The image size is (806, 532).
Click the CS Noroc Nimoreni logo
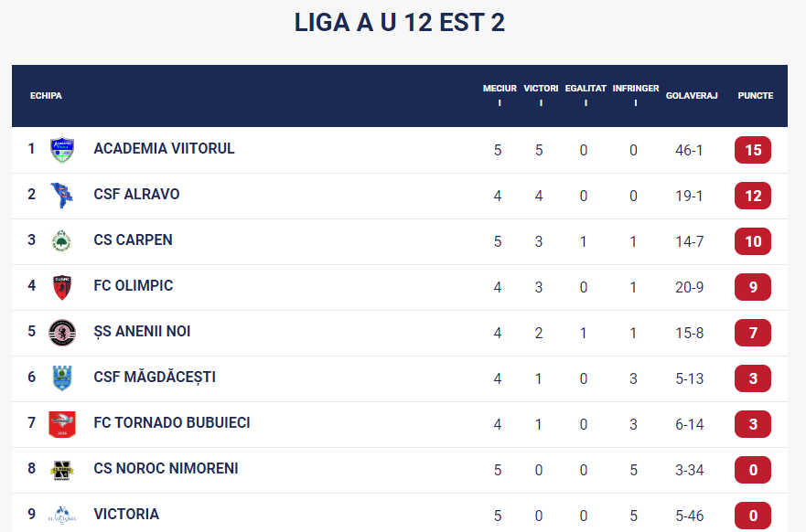click(62, 469)
